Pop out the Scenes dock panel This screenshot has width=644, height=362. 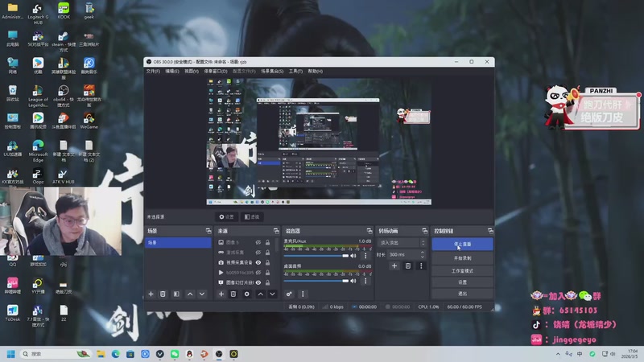pyautogui.click(x=208, y=231)
